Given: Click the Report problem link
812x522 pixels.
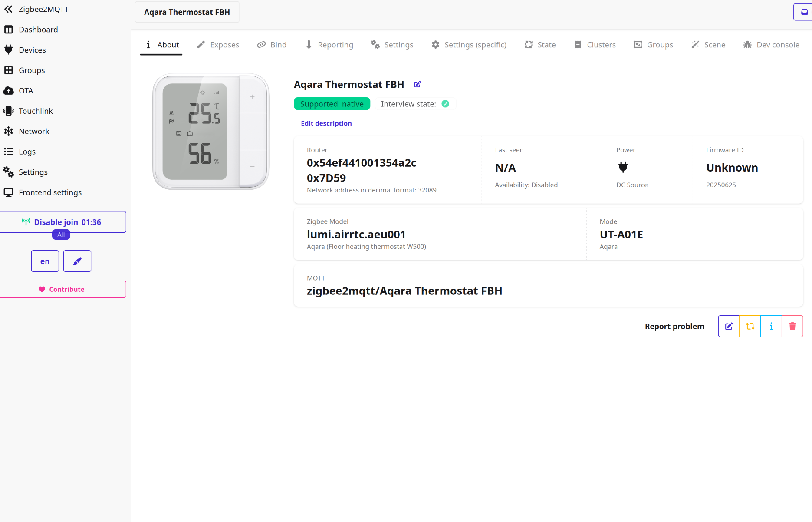Looking at the screenshot, I should (674, 326).
